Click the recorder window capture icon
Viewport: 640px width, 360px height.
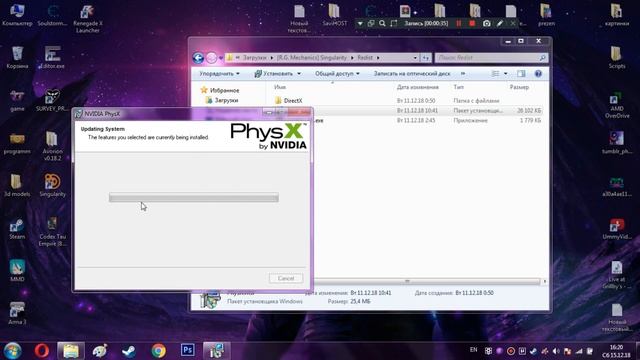tap(371, 24)
